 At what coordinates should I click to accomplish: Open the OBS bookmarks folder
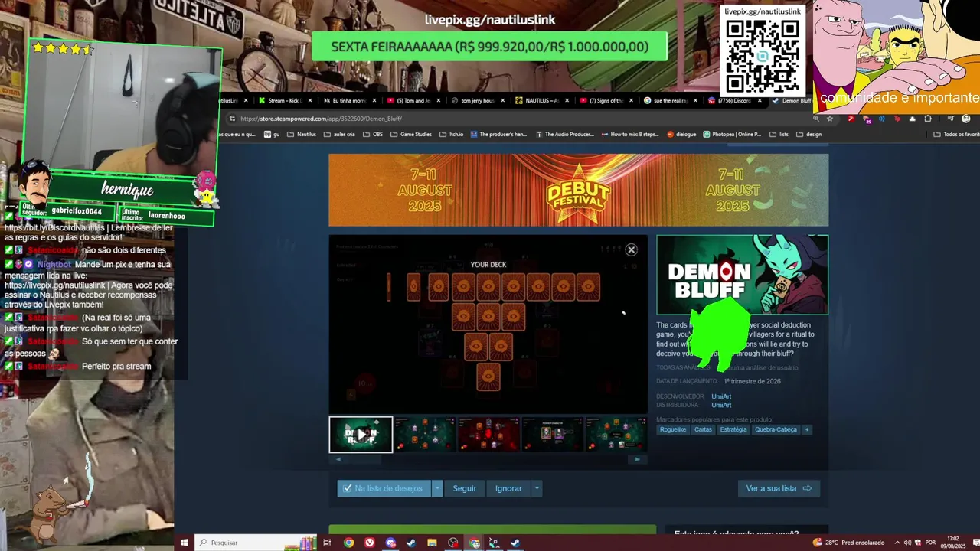[x=373, y=134]
